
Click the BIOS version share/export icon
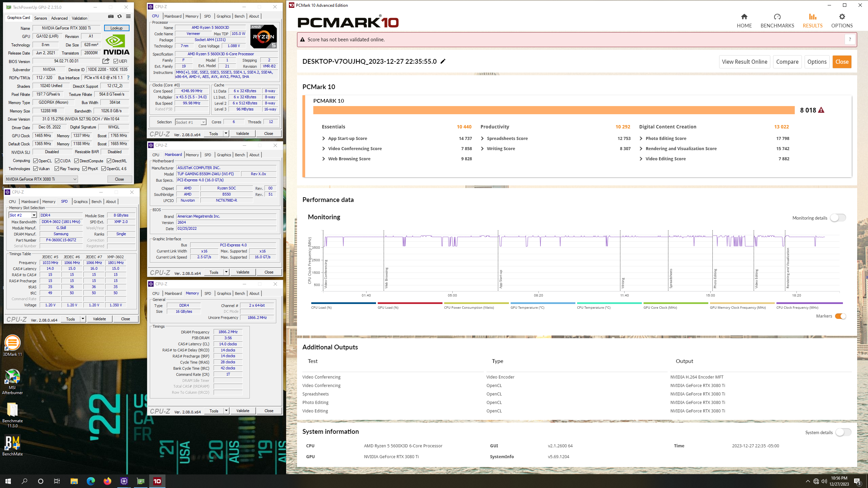pos(106,61)
